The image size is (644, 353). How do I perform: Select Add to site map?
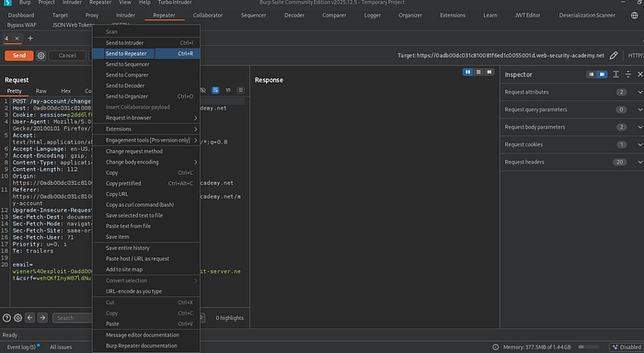pyautogui.click(x=146, y=269)
